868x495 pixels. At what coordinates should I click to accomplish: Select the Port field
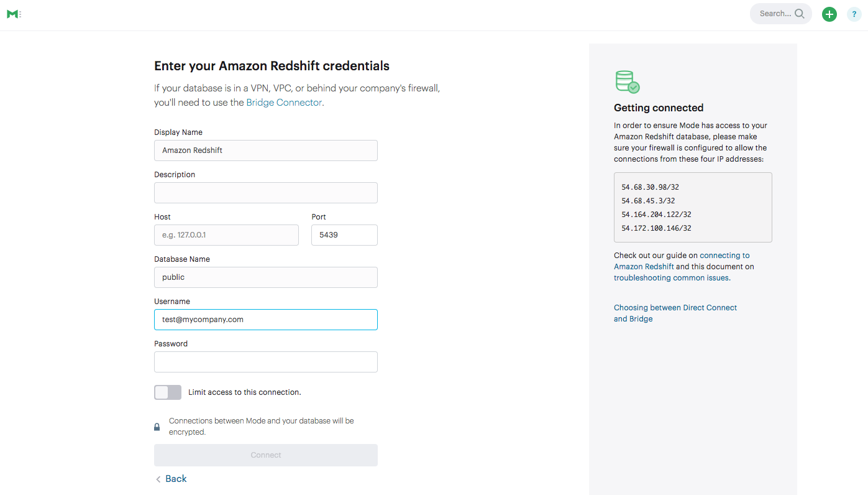pyautogui.click(x=344, y=235)
